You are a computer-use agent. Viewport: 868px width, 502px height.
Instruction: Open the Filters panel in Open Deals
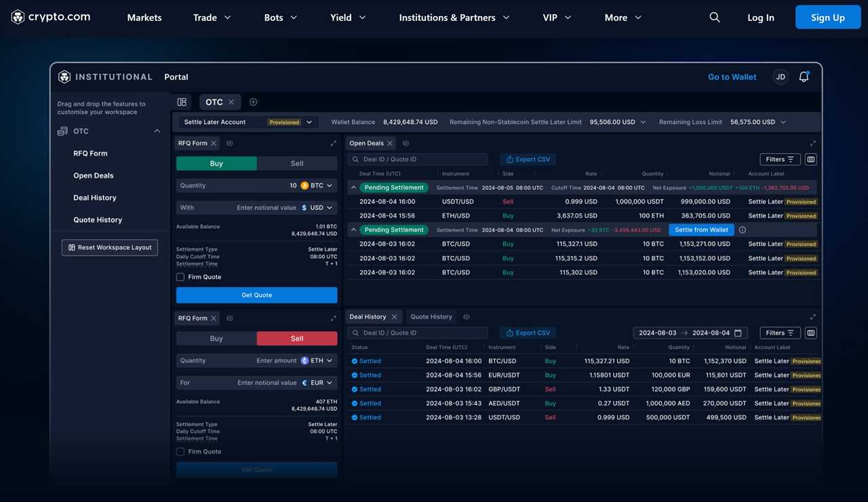coord(778,159)
